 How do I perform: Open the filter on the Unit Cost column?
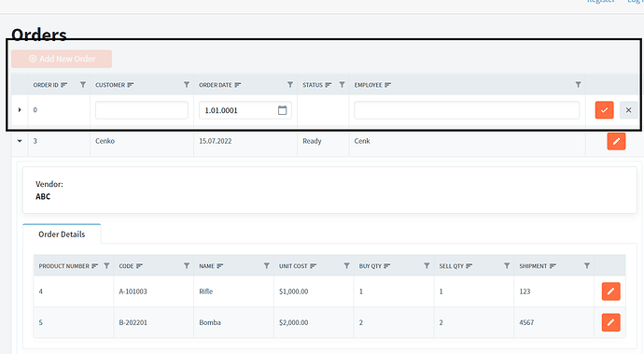(346, 266)
